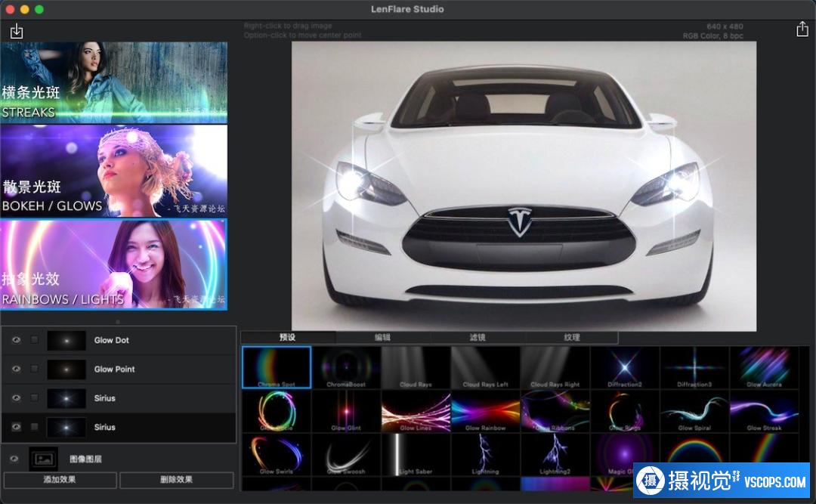Select the Diffraction2 preset
The width and height of the screenshot is (816, 504).
[x=625, y=367]
